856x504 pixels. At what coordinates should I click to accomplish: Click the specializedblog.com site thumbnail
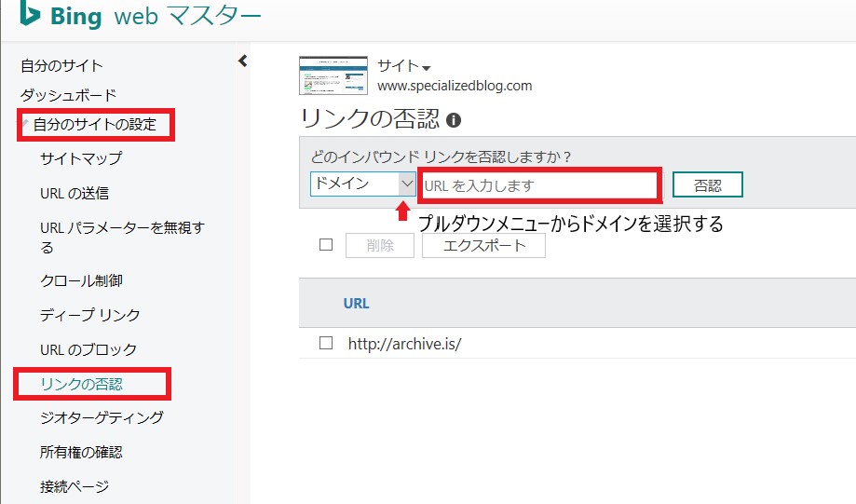333,75
